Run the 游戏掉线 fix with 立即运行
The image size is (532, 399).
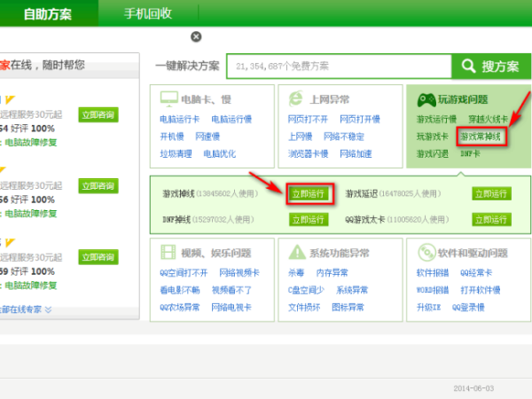point(309,193)
